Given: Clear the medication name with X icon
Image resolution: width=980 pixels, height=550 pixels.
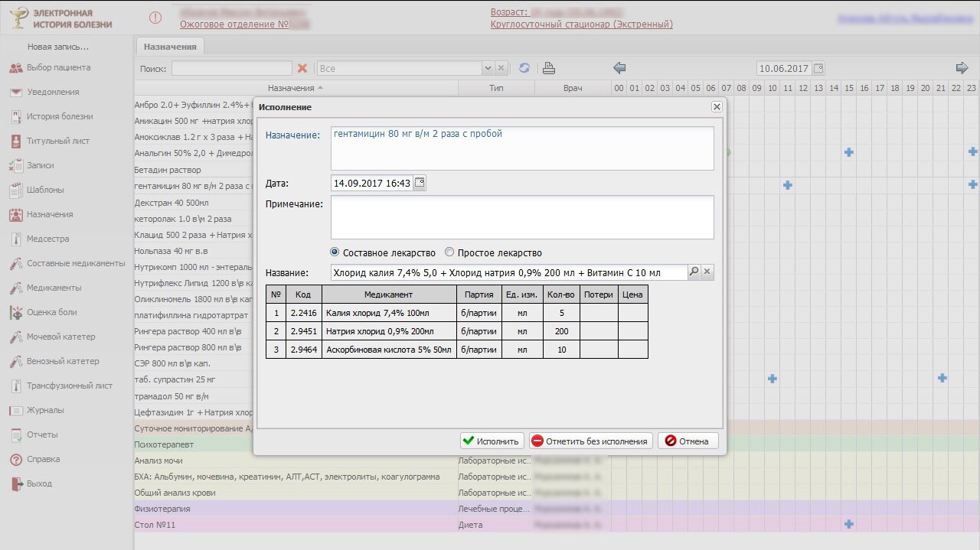Looking at the screenshot, I should point(707,272).
